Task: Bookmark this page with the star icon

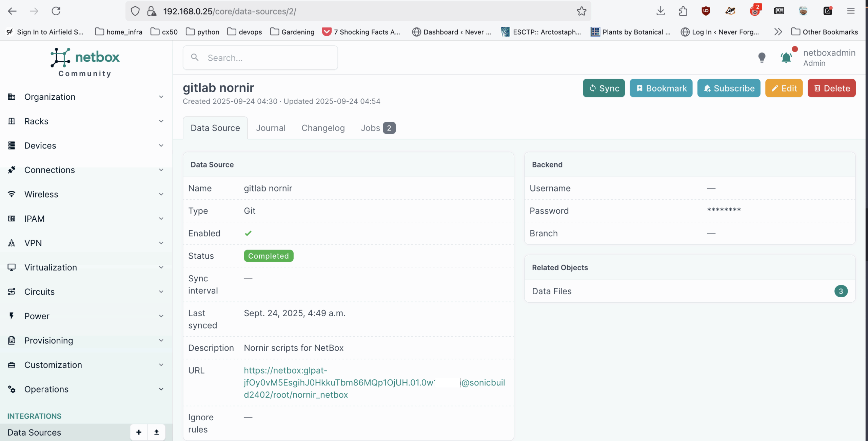Action: pos(581,11)
